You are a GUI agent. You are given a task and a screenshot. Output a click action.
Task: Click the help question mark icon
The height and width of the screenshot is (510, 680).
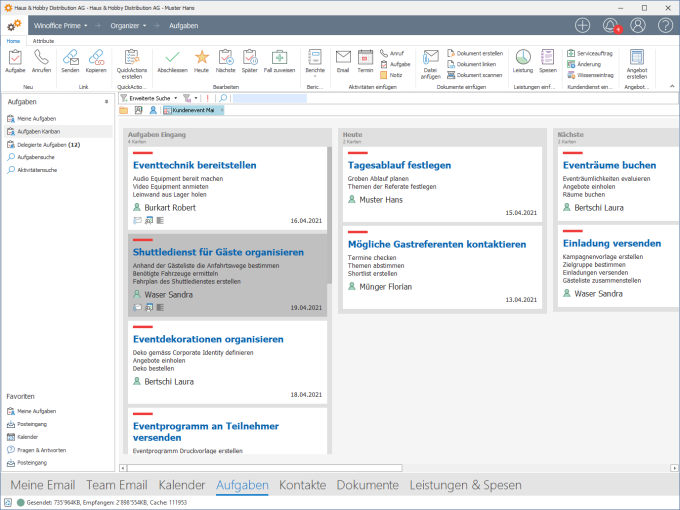tap(665, 24)
